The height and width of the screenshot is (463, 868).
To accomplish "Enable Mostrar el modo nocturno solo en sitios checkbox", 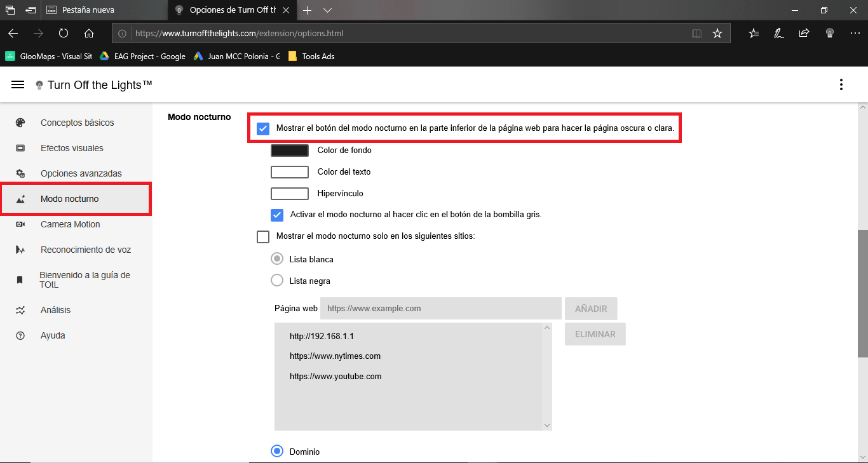I will pyautogui.click(x=263, y=236).
